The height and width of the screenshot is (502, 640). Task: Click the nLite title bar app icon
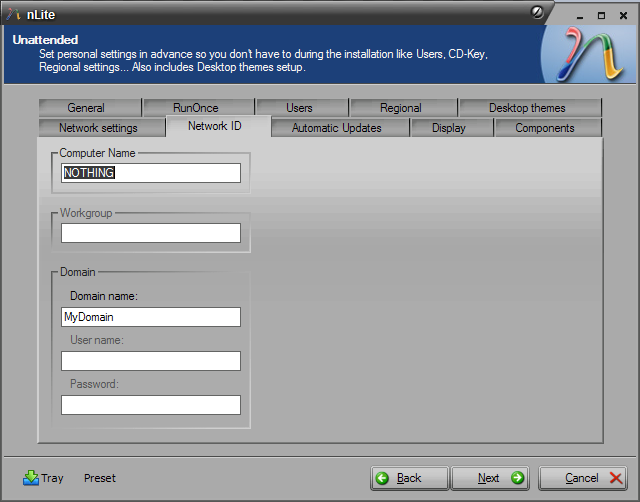(x=13, y=14)
